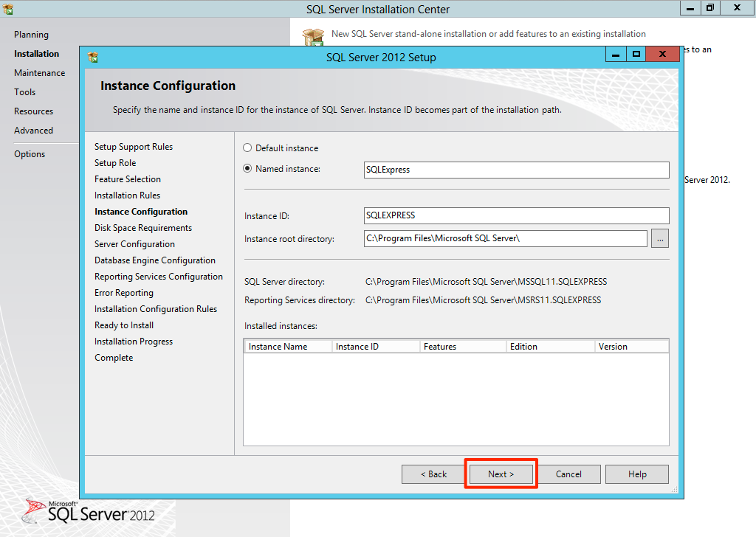Select the Named instance radio button
Screen dimensions: 756x537
247,169
